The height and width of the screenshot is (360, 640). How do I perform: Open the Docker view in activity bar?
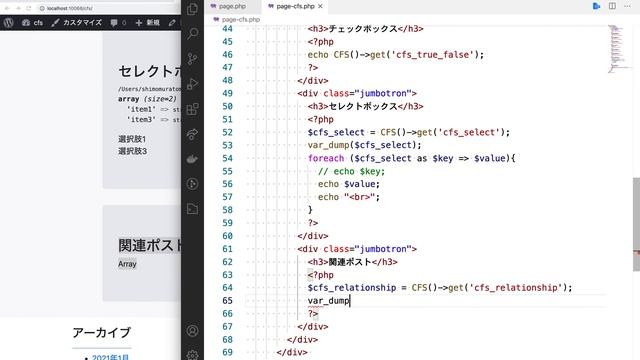coord(192,159)
